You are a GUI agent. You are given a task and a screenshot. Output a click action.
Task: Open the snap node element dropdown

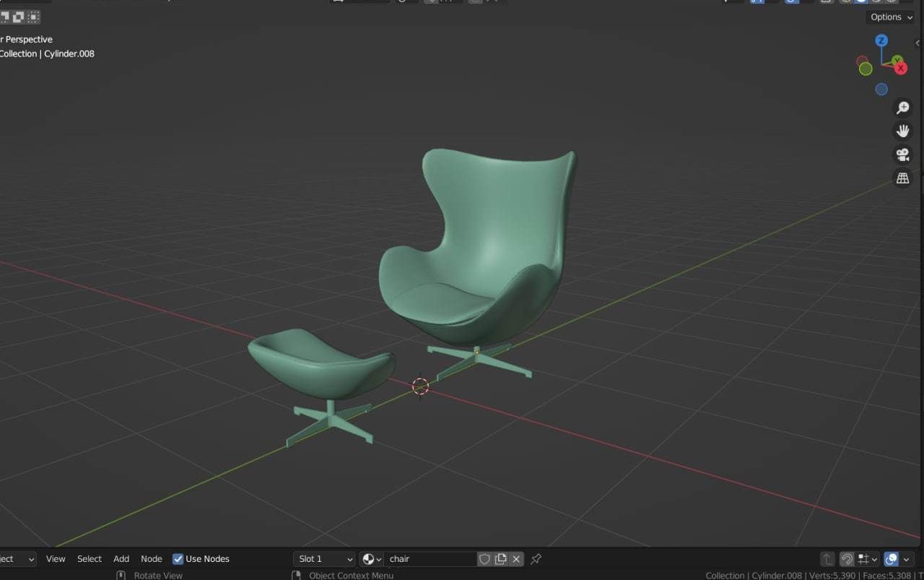tap(868, 559)
